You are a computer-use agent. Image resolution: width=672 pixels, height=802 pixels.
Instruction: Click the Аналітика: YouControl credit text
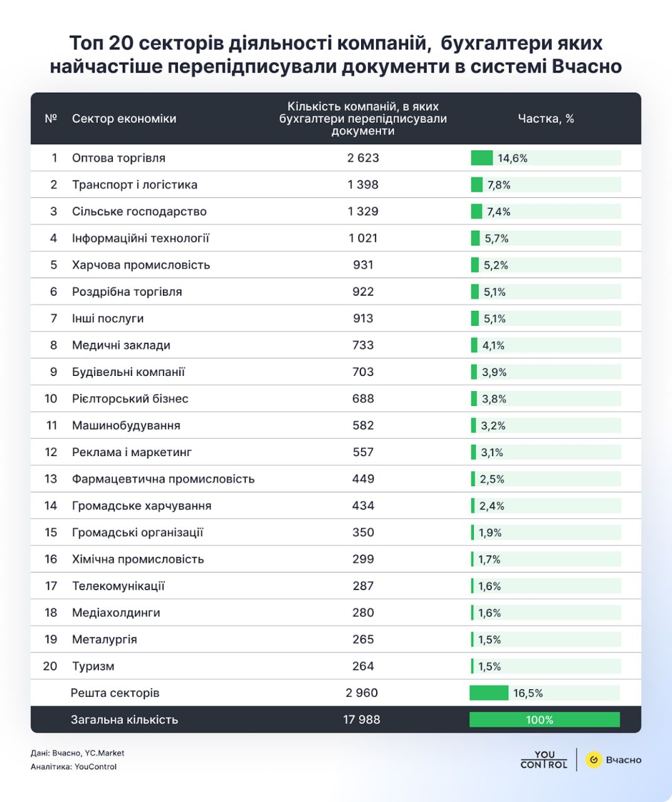[x=73, y=766]
